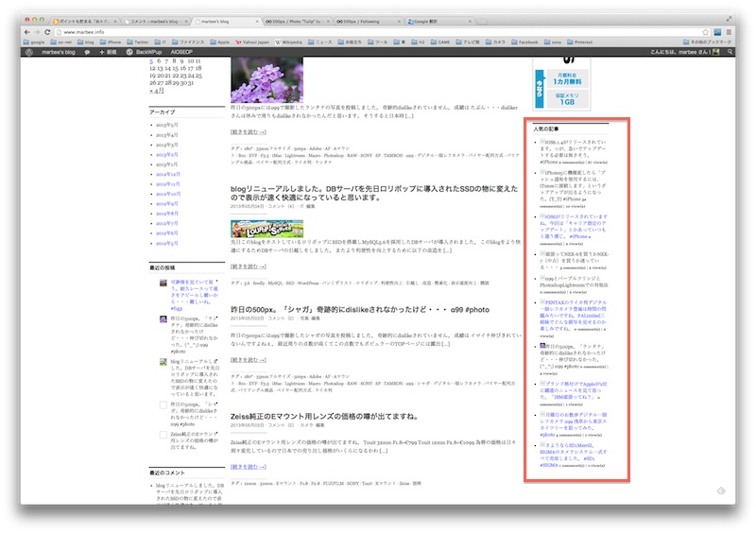
Task: Switch to the コメント ‹ marbee's blog tab
Action: click(156, 21)
